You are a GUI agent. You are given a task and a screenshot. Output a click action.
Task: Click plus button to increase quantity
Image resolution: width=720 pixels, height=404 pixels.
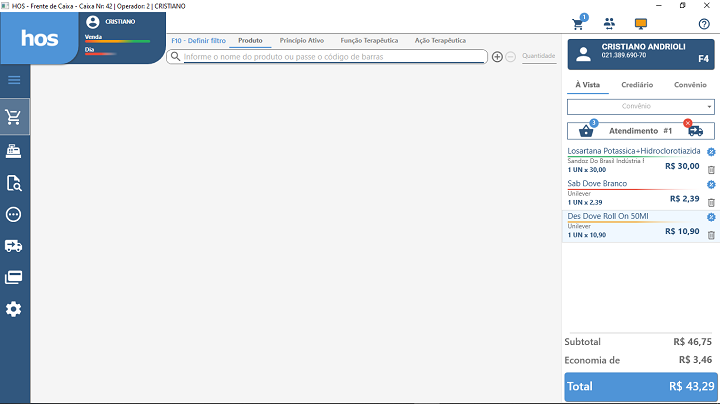tap(497, 57)
